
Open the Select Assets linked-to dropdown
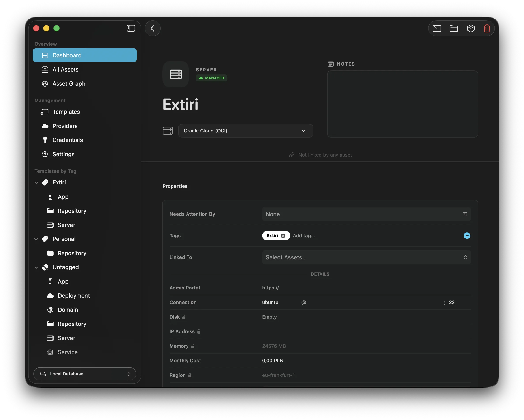pos(366,257)
